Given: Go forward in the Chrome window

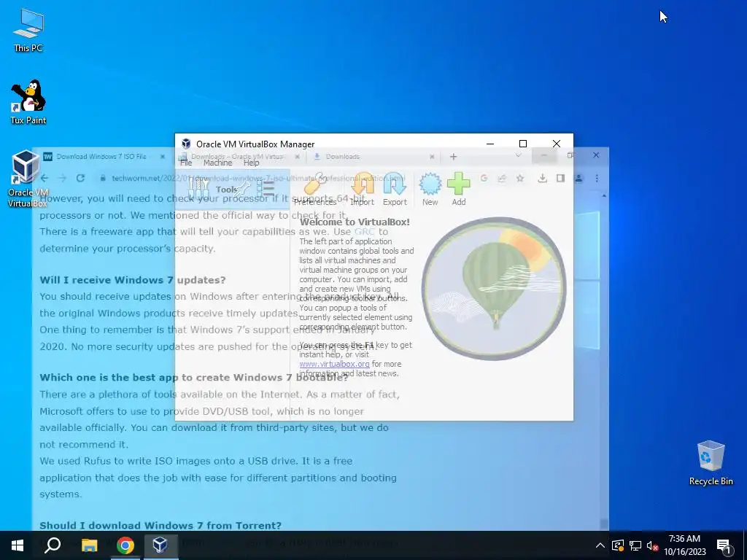Looking at the screenshot, I should [63, 178].
